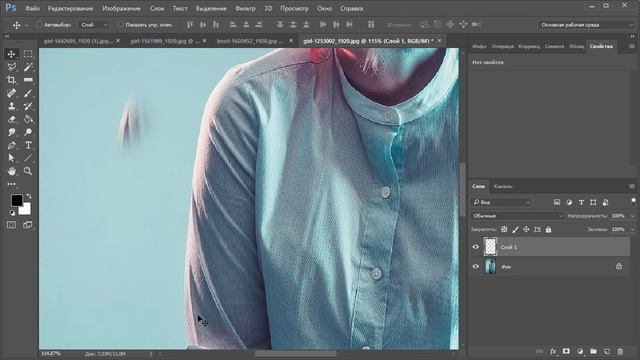Delete layer trash button
640x360 pixels.
pyautogui.click(x=620, y=351)
